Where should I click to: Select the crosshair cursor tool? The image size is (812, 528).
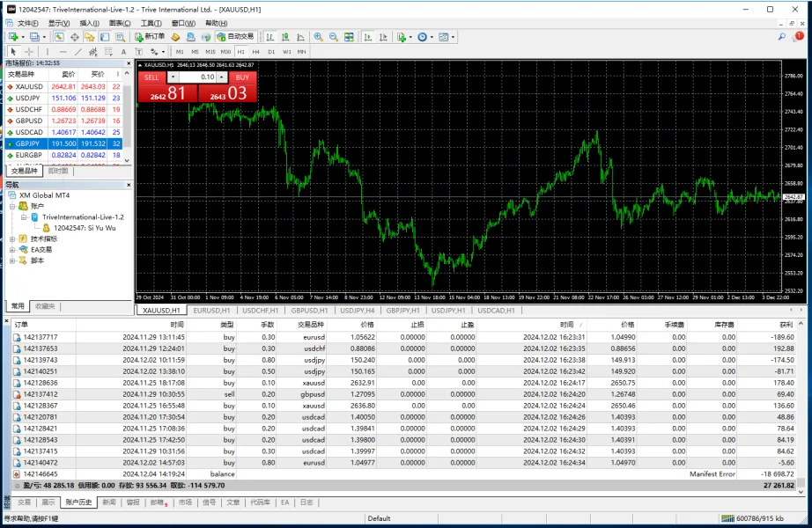[x=29, y=52]
